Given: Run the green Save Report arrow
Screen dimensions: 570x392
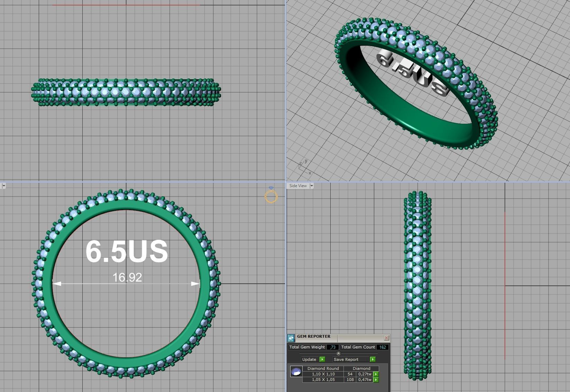Looking at the screenshot, I should [373, 359].
